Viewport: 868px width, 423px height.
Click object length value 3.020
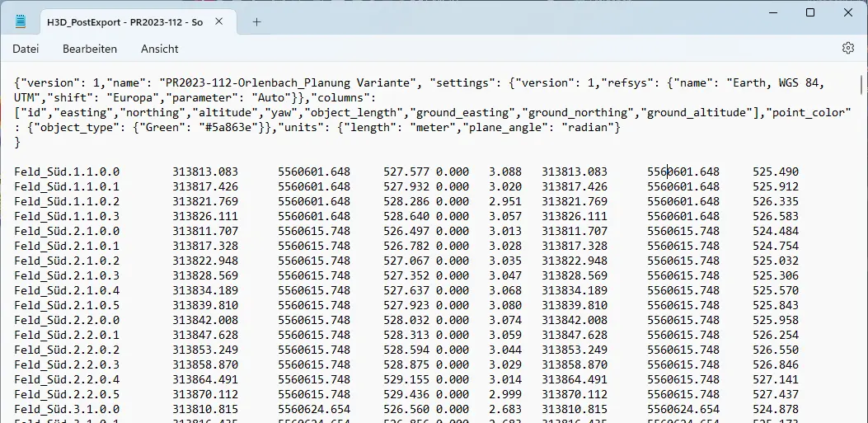[x=504, y=186]
